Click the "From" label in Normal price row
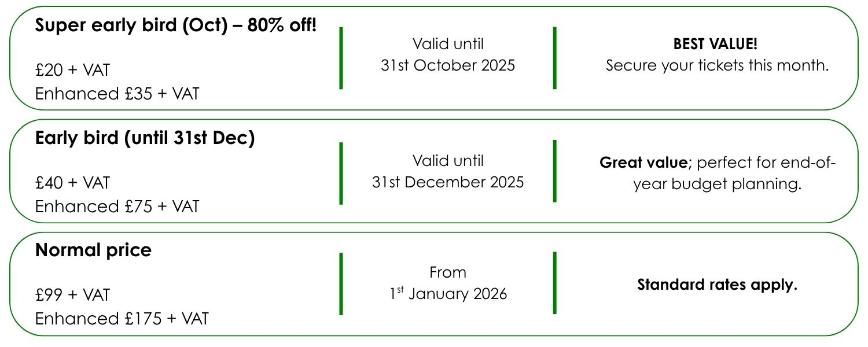The height and width of the screenshot is (347, 868). (x=448, y=272)
